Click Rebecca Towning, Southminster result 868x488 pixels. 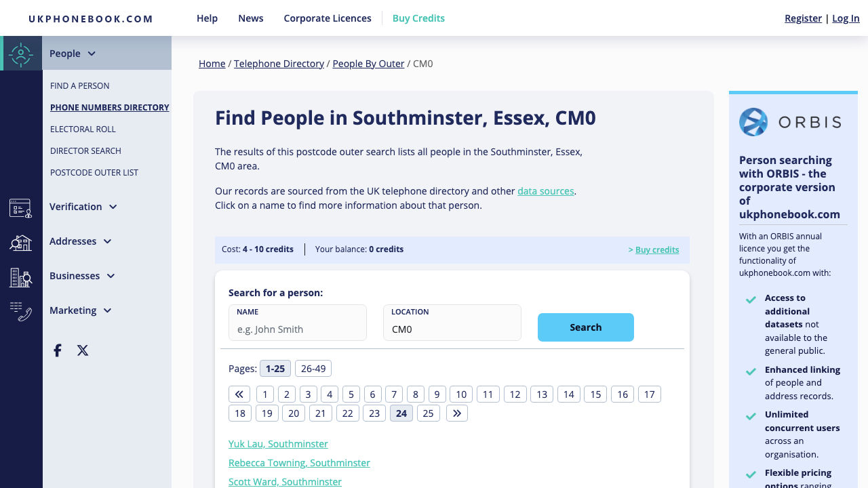pyautogui.click(x=299, y=462)
